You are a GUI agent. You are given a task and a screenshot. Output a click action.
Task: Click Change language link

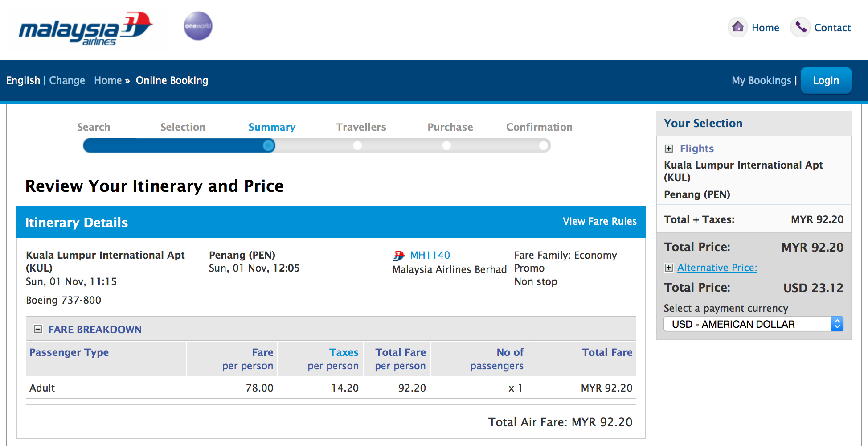67,80
